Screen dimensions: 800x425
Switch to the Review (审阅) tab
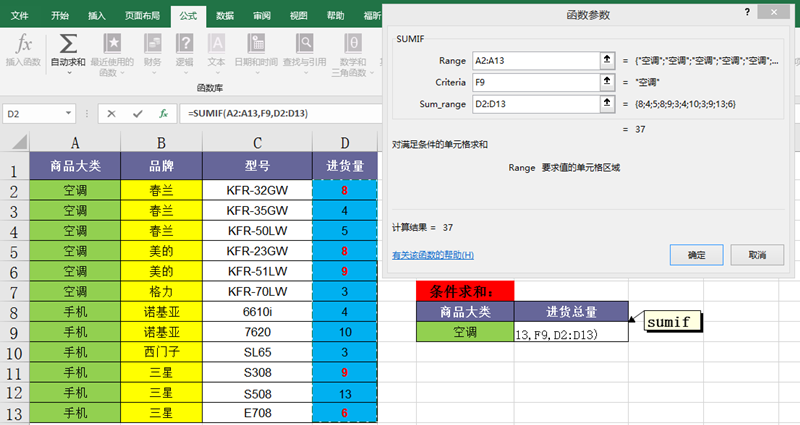pyautogui.click(x=262, y=16)
